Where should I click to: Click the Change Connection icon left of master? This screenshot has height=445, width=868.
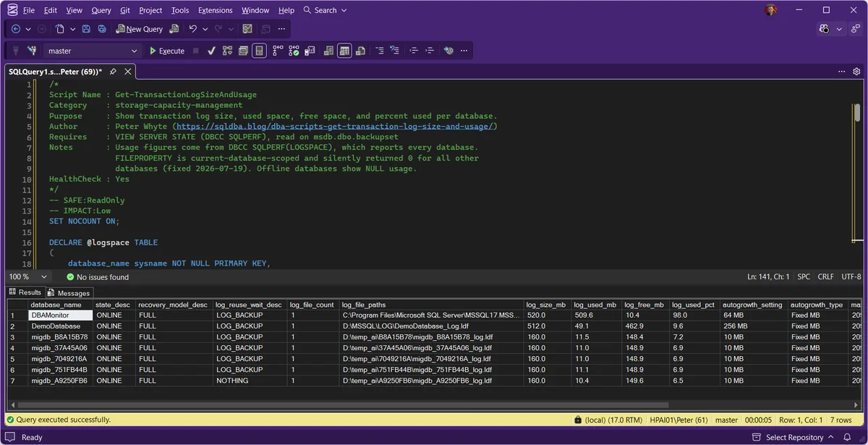coord(32,51)
